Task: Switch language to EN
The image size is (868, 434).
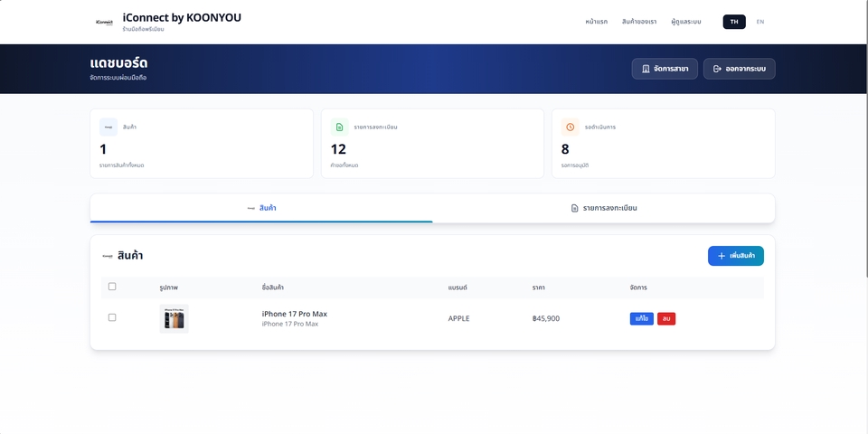Action: [x=759, y=22]
